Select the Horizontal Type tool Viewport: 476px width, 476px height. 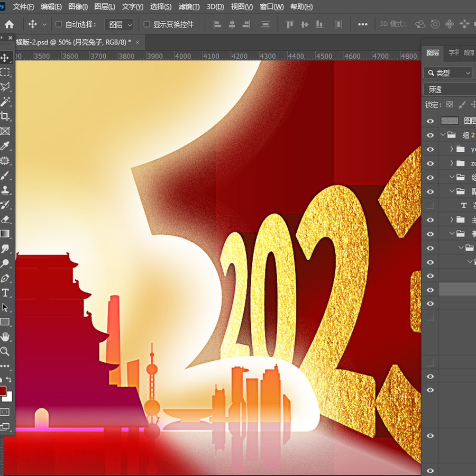coord(5,293)
